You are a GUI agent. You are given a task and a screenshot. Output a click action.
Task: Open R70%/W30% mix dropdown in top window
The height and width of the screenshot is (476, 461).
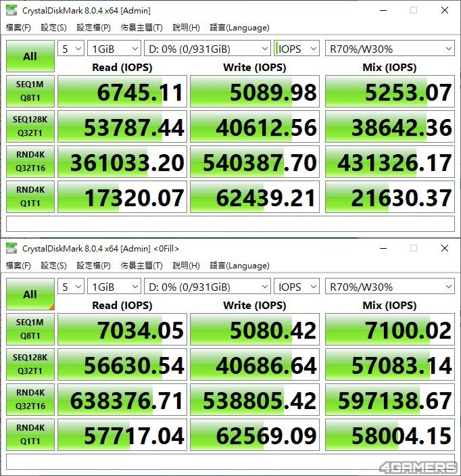click(389, 49)
